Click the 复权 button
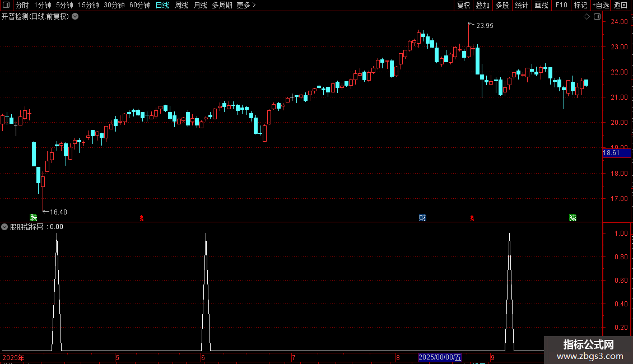633x364 pixels. coord(463,5)
